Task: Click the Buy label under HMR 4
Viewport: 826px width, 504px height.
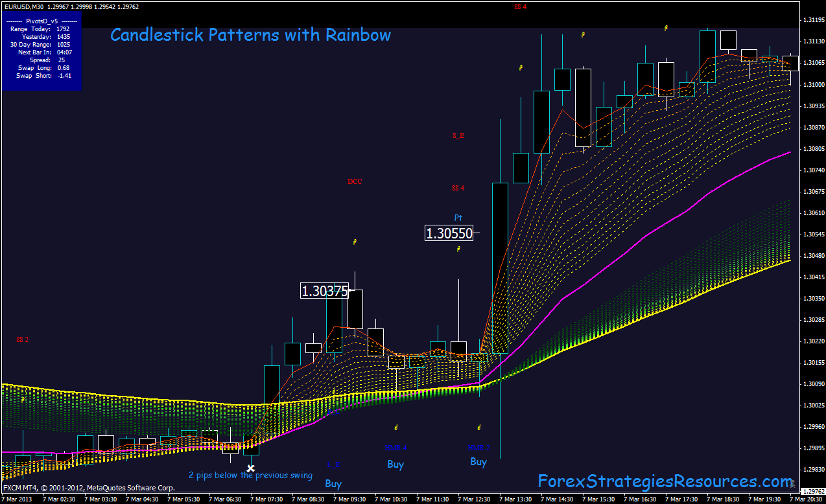Action: (395, 464)
